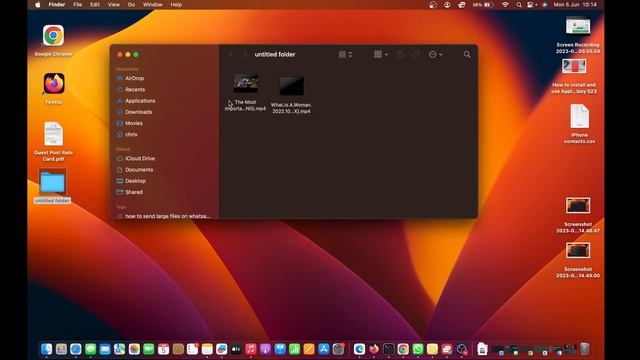
Task: Open Photos from the Dock
Action: tap(134, 349)
